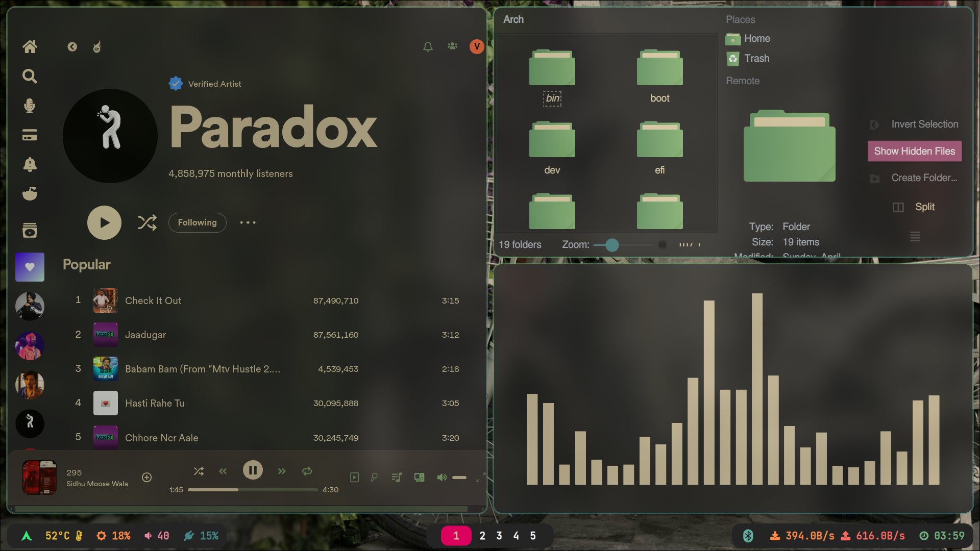Open friends activity people icon
The width and height of the screenshot is (980, 551).
[x=452, y=46]
